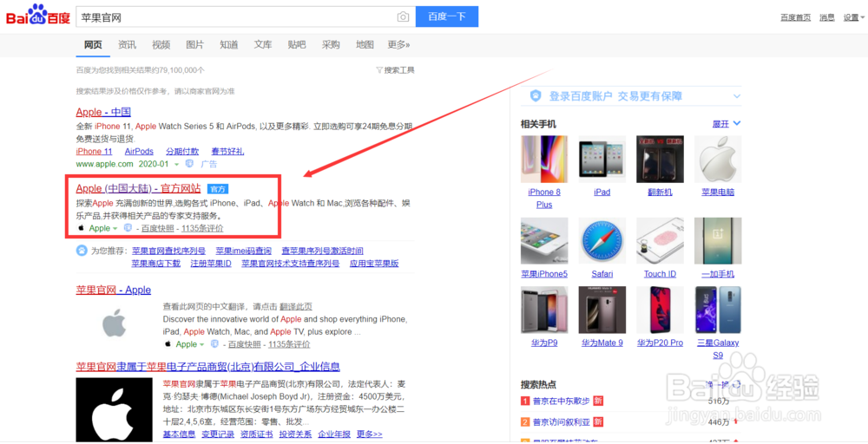Switch to the 文库 tab
Screen dimensions: 868x444
tap(263, 45)
